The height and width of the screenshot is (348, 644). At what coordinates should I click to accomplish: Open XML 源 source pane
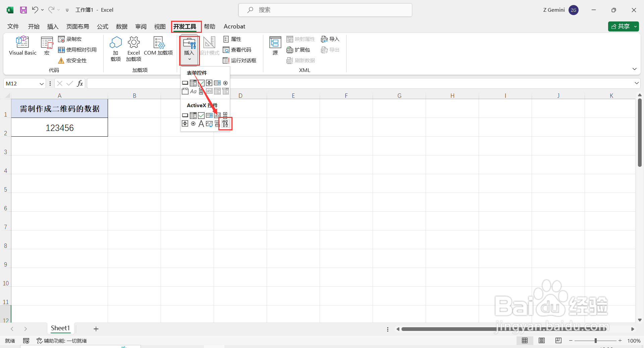pyautogui.click(x=275, y=46)
